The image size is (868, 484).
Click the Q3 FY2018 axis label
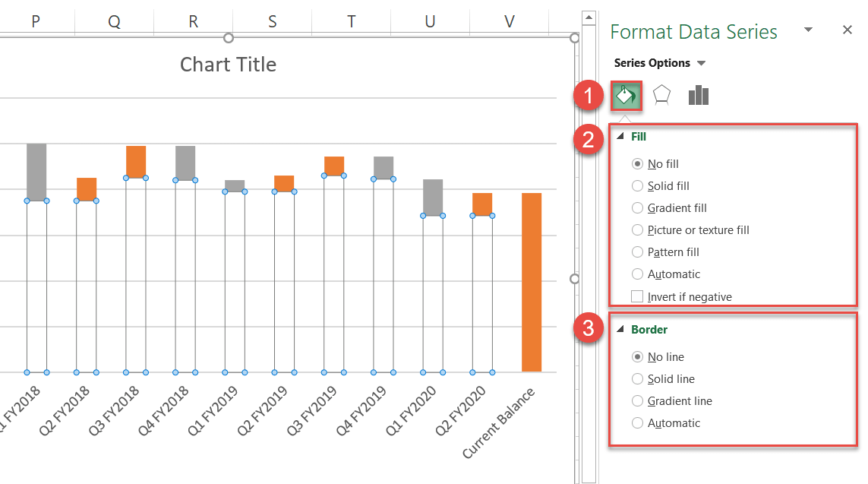[114, 411]
